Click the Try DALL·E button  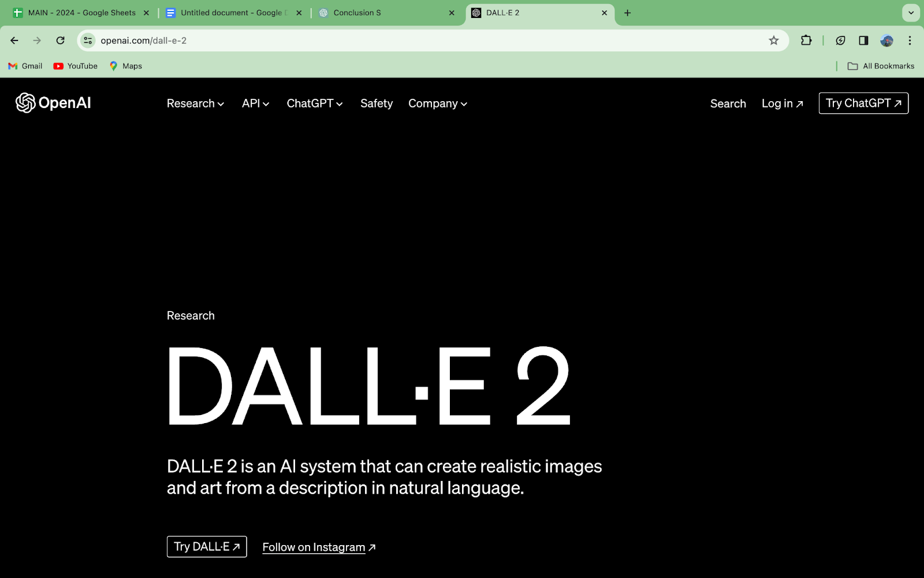207,547
